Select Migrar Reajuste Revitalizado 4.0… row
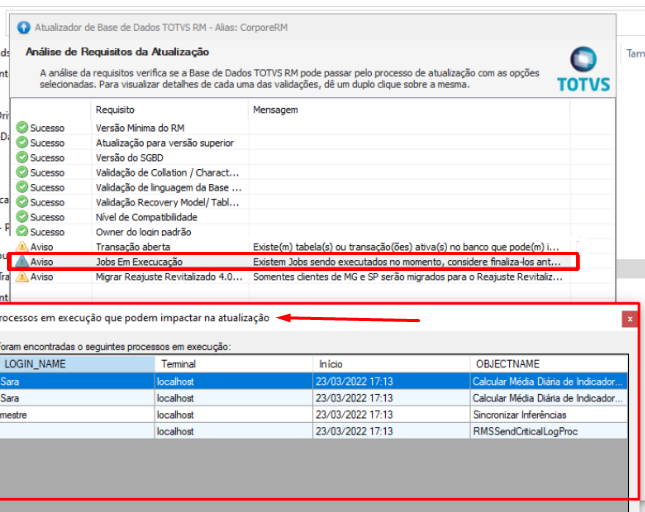Image resolution: width=645 pixels, height=512 pixels. tap(169, 277)
